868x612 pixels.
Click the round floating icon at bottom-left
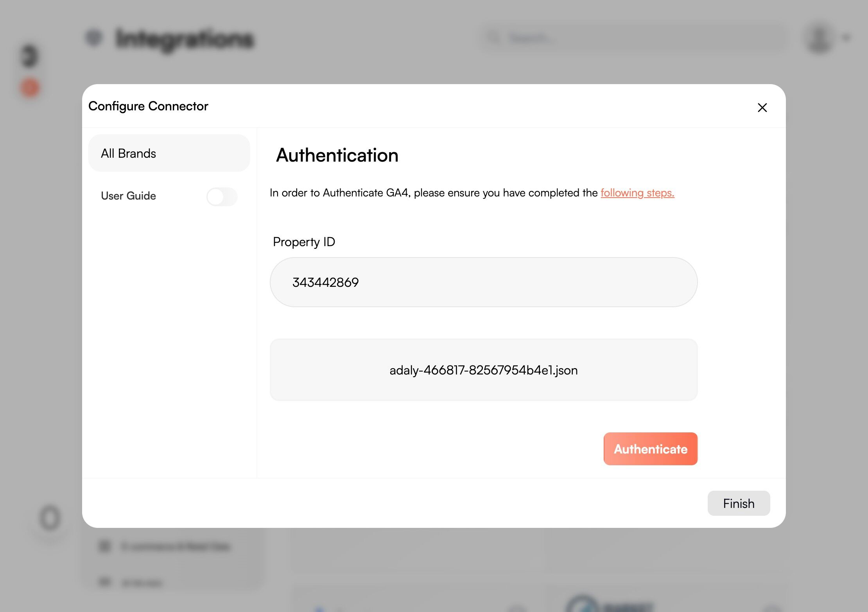pos(50,518)
